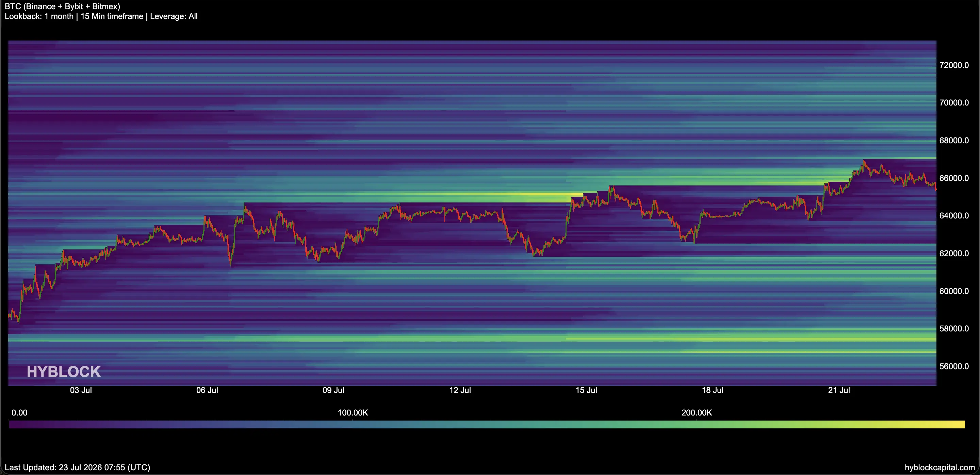
Task: Click the chart title 'BTC (Binance + Bybit + Bitmex)'
Action: [x=62, y=6]
